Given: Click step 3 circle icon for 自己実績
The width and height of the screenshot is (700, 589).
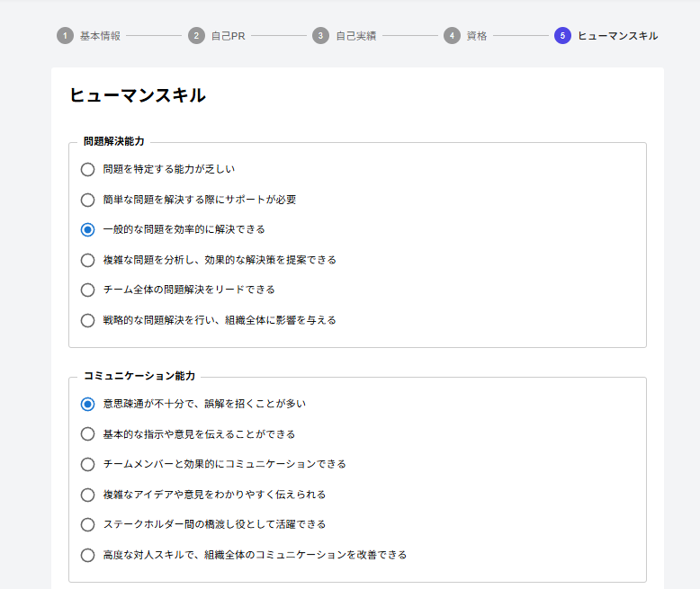Looking at the screenshot, I should click(x=320, y=36).
